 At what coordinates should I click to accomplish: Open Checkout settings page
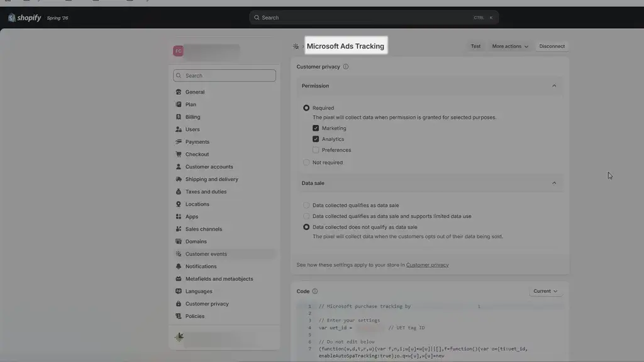click(x=225, y=155)
